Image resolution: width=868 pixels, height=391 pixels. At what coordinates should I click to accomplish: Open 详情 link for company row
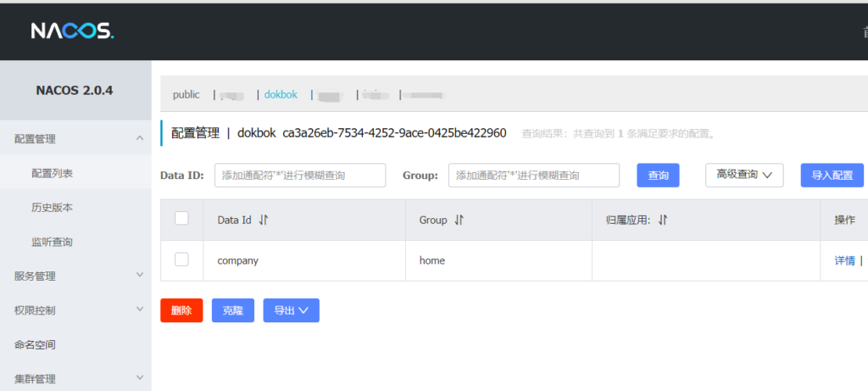[845, 261]
